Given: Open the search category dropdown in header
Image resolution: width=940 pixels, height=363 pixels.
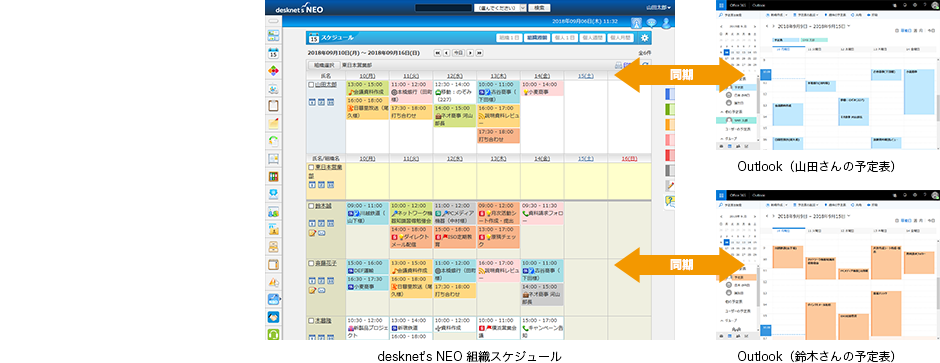Looking at the screenshot, I should [x=500, y=8].
